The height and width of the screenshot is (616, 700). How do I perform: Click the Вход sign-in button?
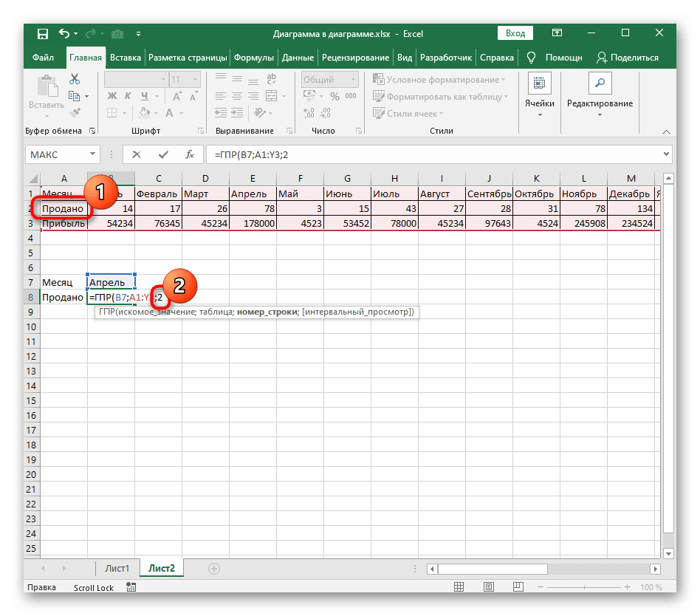[x=515, y=33]
